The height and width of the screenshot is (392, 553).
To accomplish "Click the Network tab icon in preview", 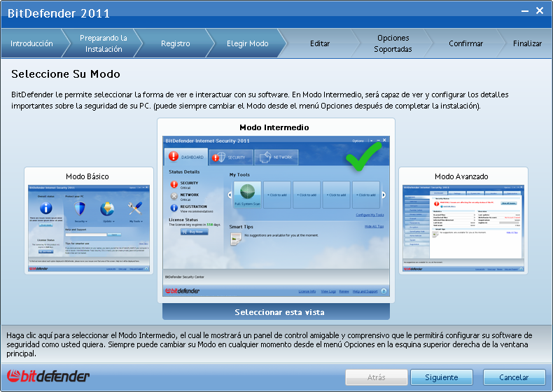I will tap(265, 157).
